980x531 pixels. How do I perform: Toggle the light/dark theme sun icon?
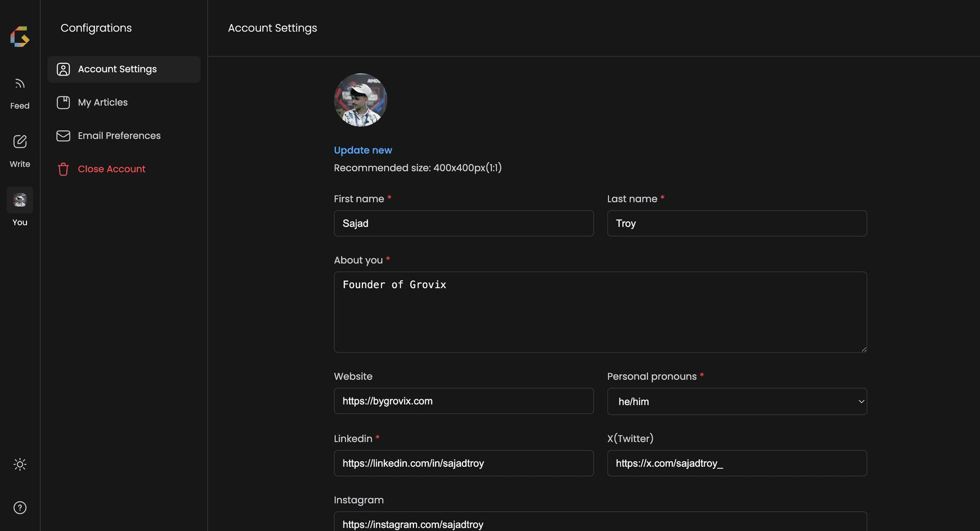pos(20,464)
